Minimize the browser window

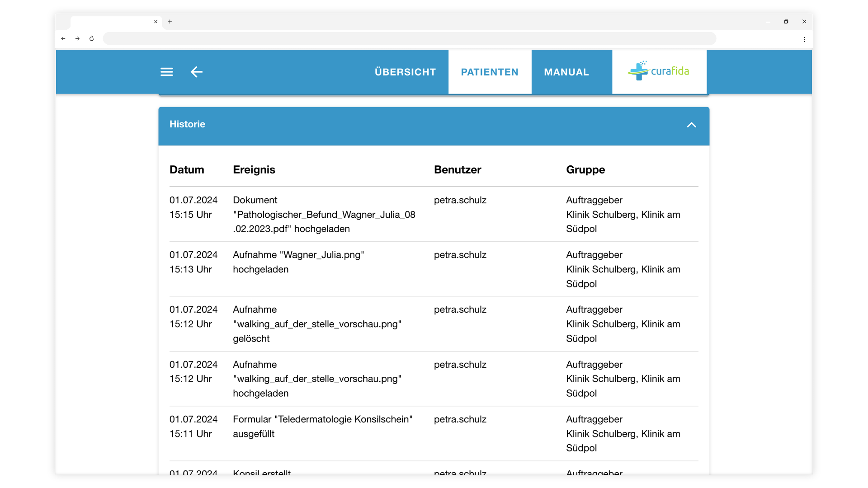768,22
